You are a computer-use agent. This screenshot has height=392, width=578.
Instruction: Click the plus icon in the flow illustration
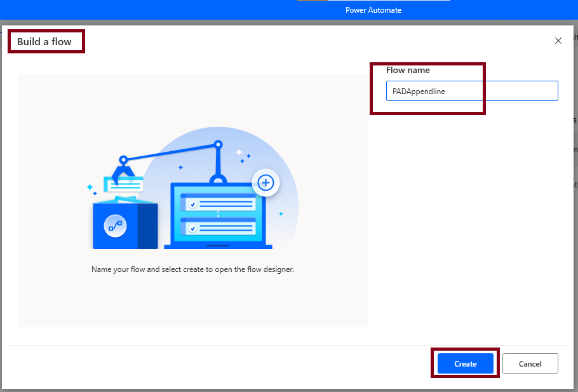point(265,182)
